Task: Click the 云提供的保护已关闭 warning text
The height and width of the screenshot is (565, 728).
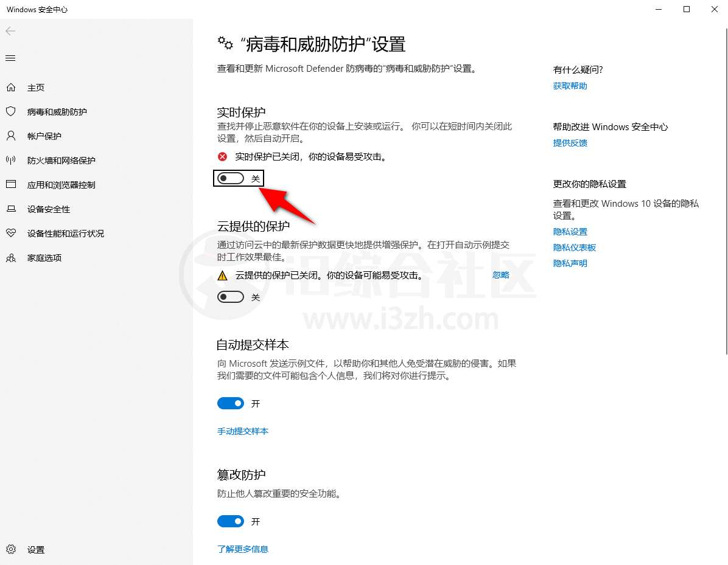Action: [x=329, y=276]
